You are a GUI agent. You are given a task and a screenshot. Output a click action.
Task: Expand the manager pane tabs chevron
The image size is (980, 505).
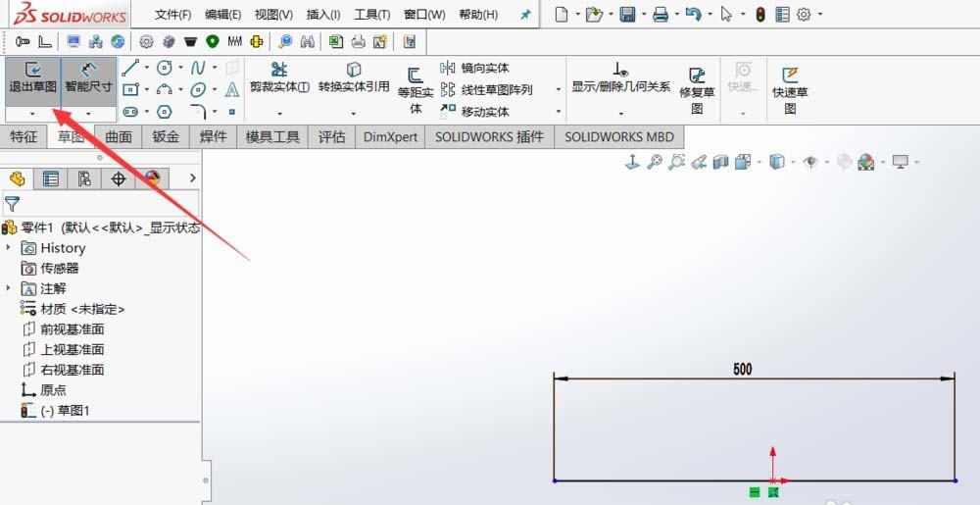click(192, 178)
